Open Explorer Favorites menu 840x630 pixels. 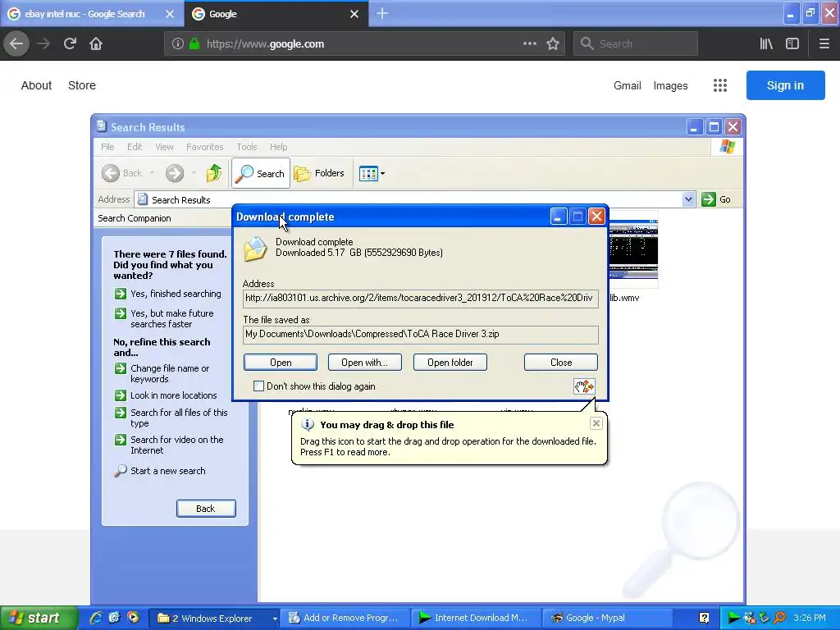point(204,147)
